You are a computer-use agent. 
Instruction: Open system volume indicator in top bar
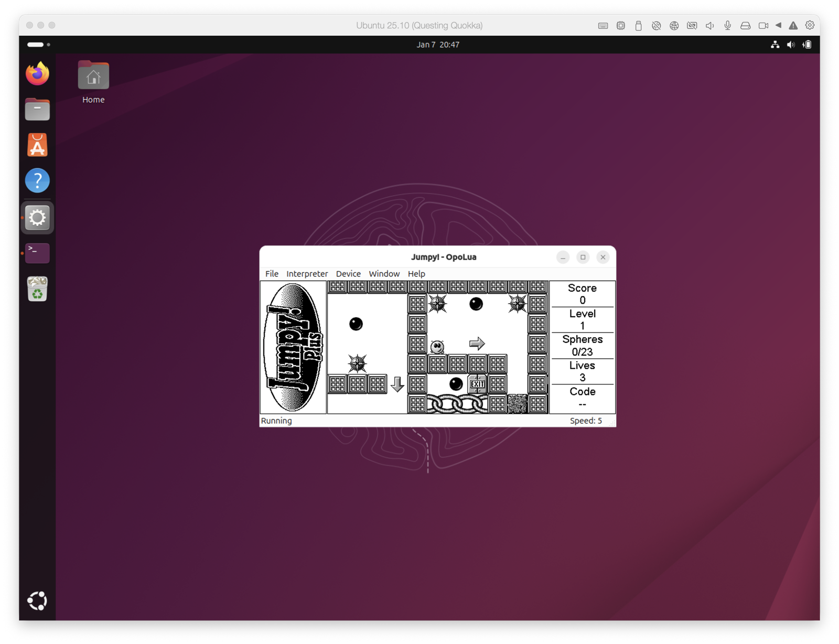coord(791,45)
